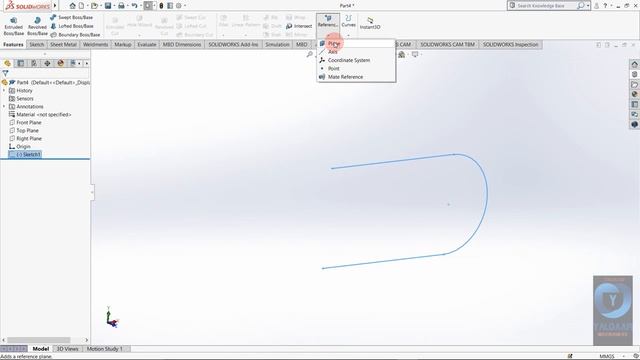Select Top Plane in feature tree
The width and height of the screenshot is (640, 360).
click(24, 131)
